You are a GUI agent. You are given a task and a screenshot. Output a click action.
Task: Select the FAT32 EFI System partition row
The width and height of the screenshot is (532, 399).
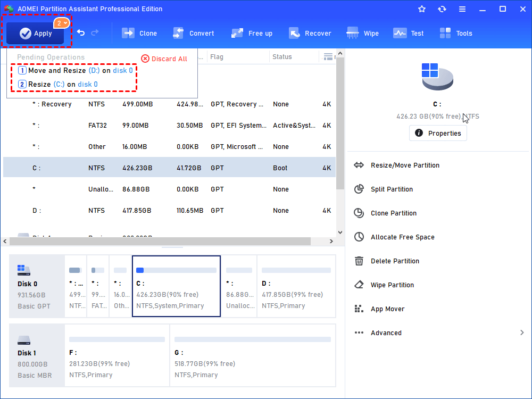pos(169,126)
